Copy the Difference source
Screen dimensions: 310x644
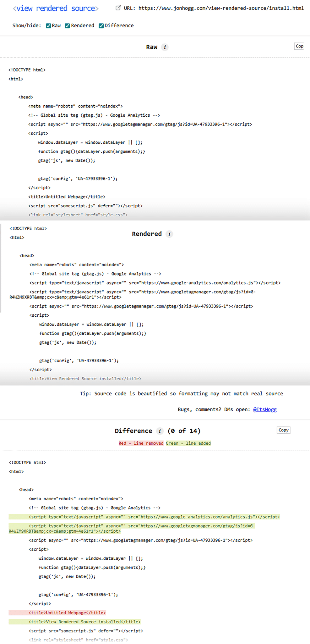(x=283, y=430)
